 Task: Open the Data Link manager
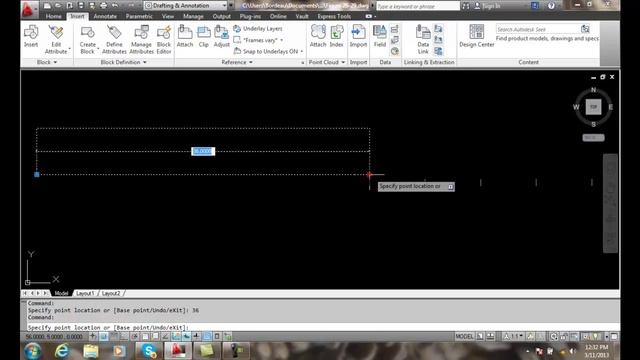coord(423,39)
